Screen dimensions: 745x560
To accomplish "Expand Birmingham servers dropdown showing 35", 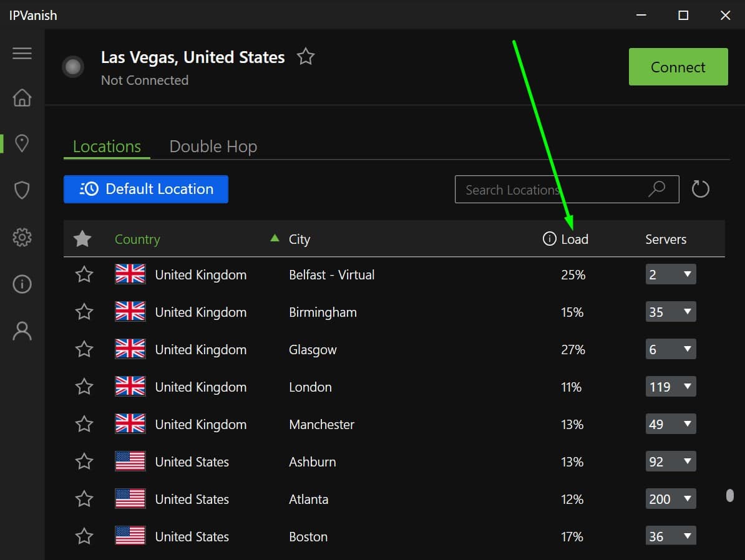I will pyautogui.click(x=670, y=312).
